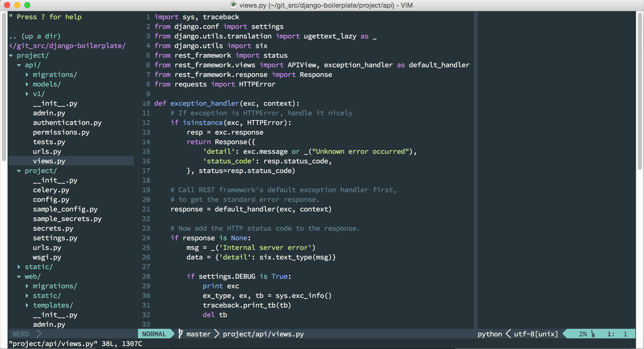Click the NERD segment in the bottom status bar
This screenshot has height=349, width=644.
click(21, 334)
